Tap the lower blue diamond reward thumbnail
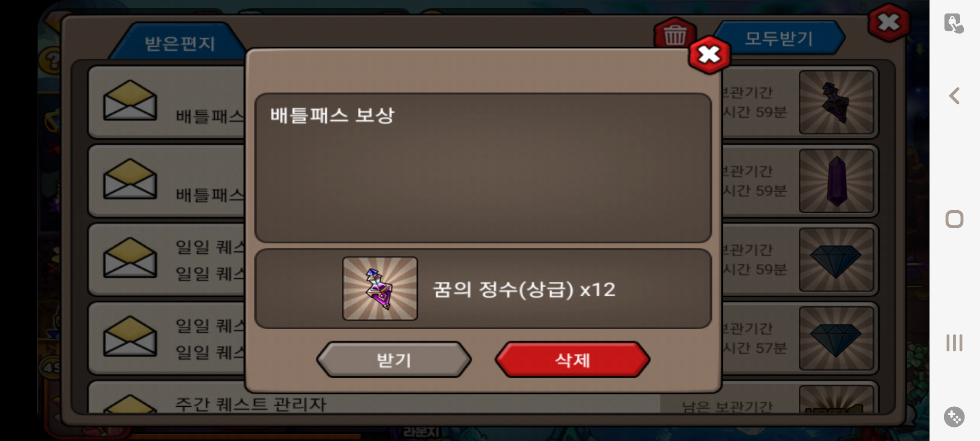 [836, 338]
